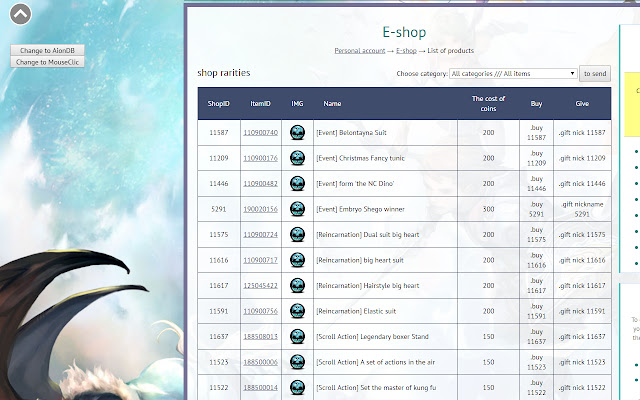Click item image icon for Set the master of kung fu
Image resolution: width=640 pixels, height=400 pixels.
298,388
